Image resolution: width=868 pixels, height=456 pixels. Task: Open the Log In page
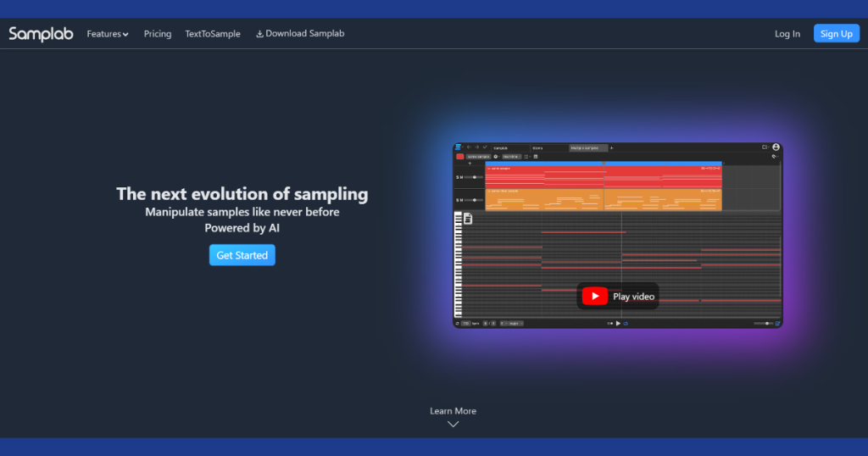(x=787, y=34)
